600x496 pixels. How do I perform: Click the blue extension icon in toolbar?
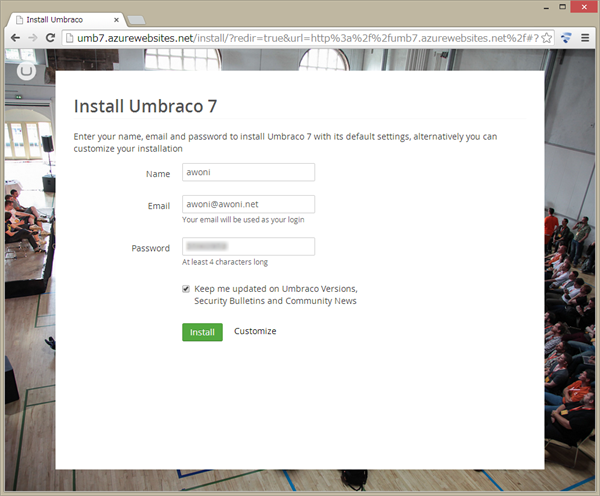click(566, 37)
